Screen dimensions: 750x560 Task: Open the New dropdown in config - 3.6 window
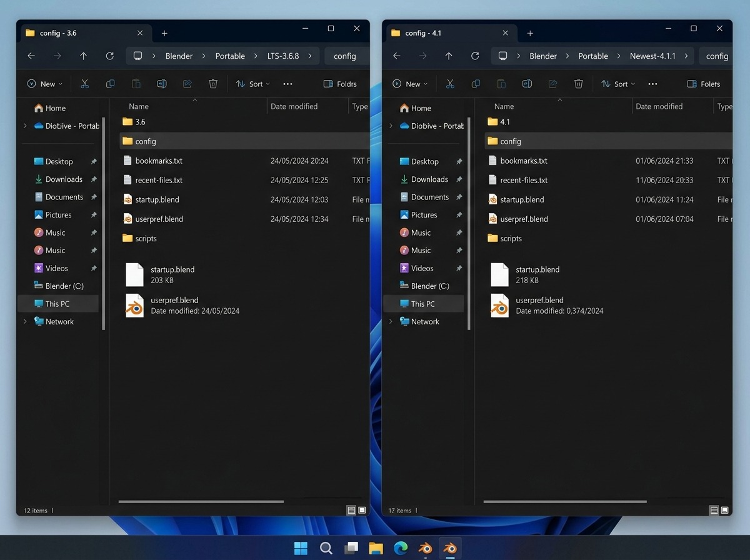(x=45, y=84)
